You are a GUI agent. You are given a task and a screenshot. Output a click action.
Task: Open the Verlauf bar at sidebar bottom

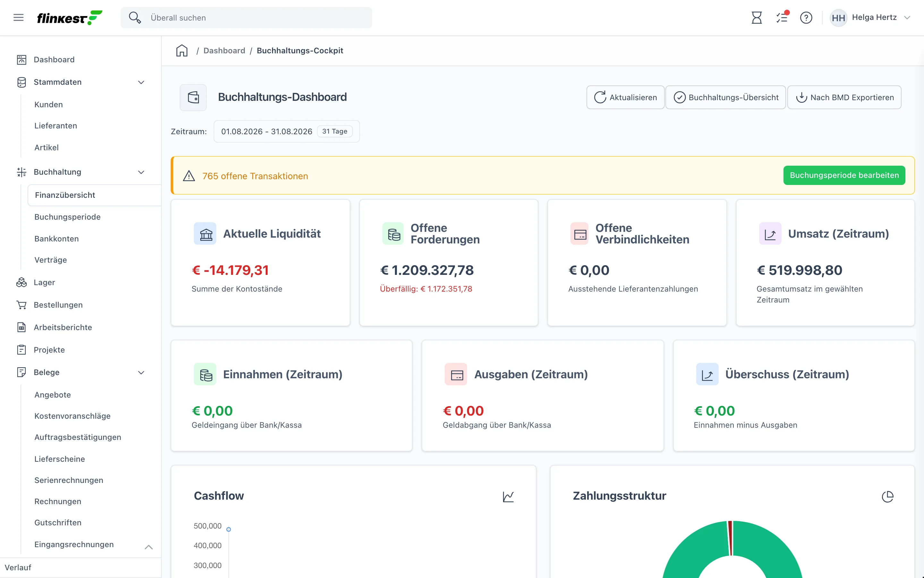(x=81, y=567)
